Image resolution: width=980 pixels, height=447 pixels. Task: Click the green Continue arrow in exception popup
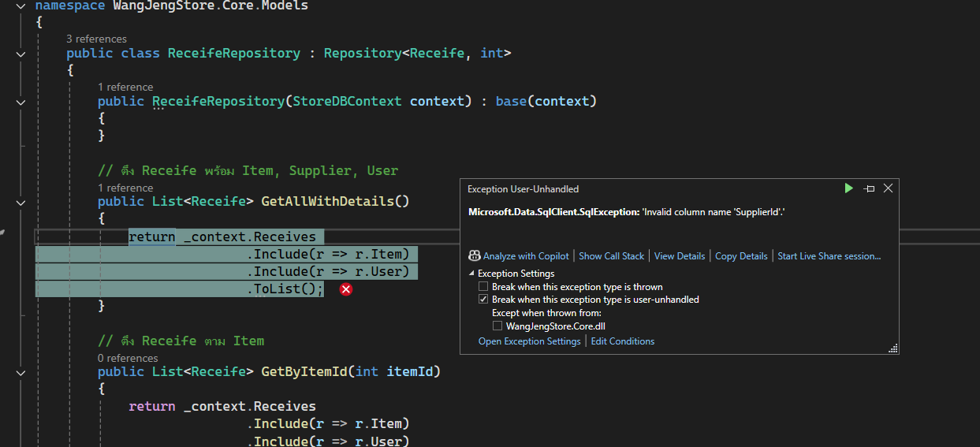point(848,188)
